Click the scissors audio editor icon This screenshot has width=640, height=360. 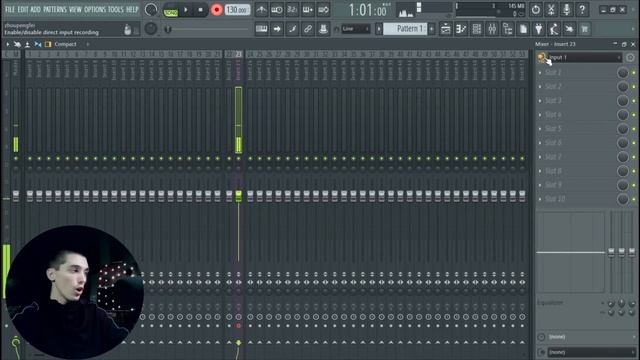tap(551, 9)
